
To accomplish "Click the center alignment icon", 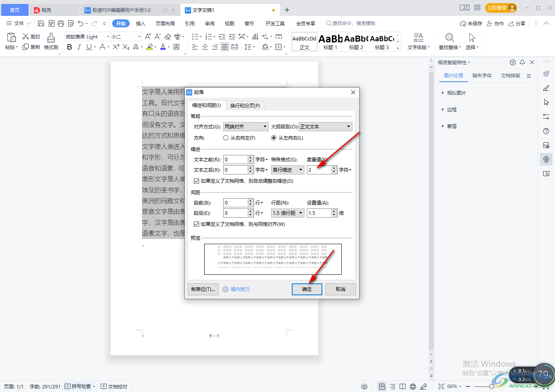I will click(x=205, y=47).
